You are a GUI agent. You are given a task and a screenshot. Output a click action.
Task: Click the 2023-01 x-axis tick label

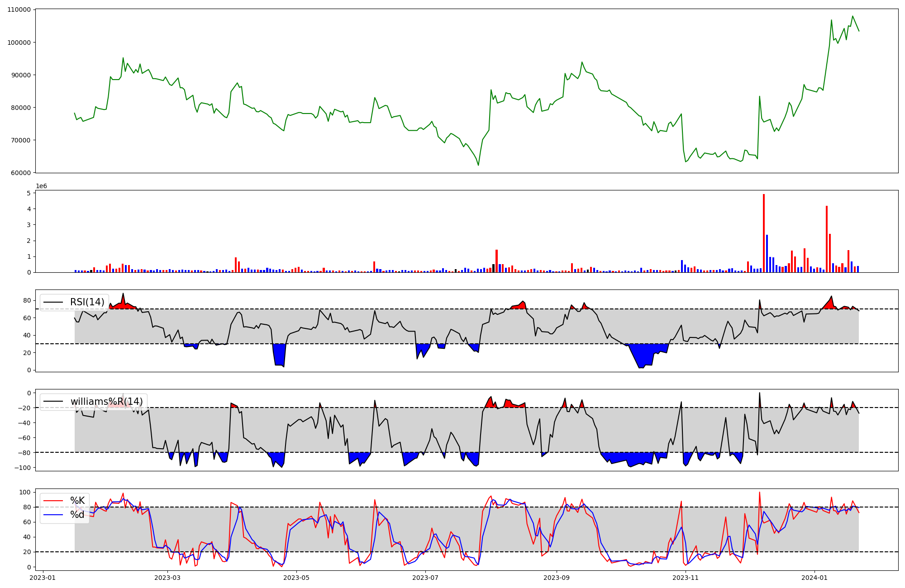[43, 578]
